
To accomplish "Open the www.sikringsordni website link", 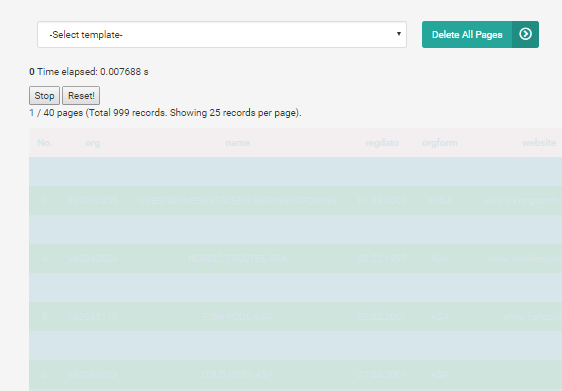I will tap(522, 201).
